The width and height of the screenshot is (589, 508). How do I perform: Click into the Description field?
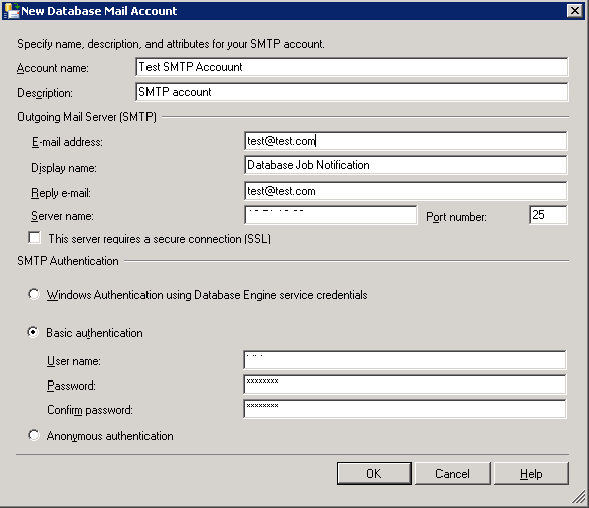click(x=352, y=92)
